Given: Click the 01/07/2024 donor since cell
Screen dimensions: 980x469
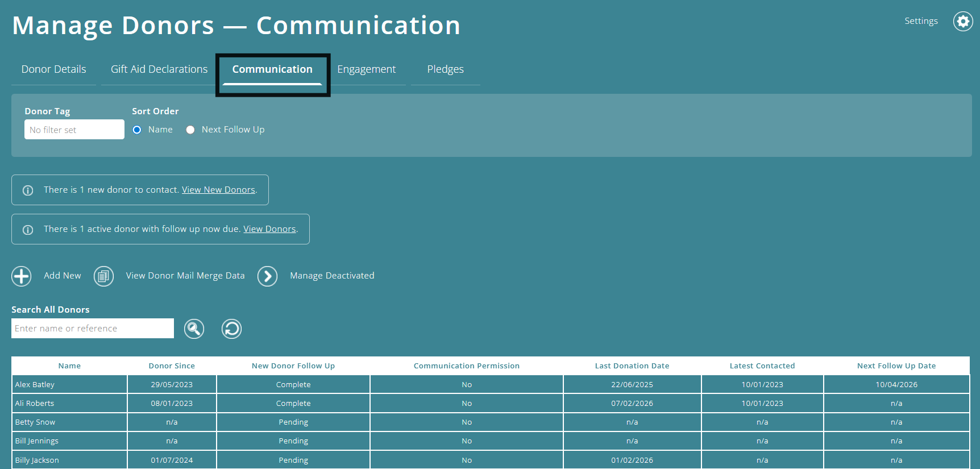Looking at the screenshot, I should [172, 460].
